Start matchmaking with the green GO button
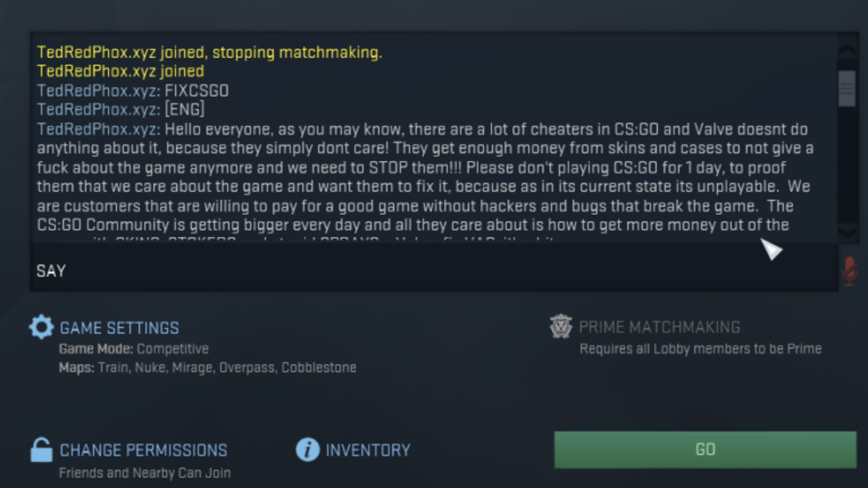This screenshot has height=488, width=868. tap(705, 450)
